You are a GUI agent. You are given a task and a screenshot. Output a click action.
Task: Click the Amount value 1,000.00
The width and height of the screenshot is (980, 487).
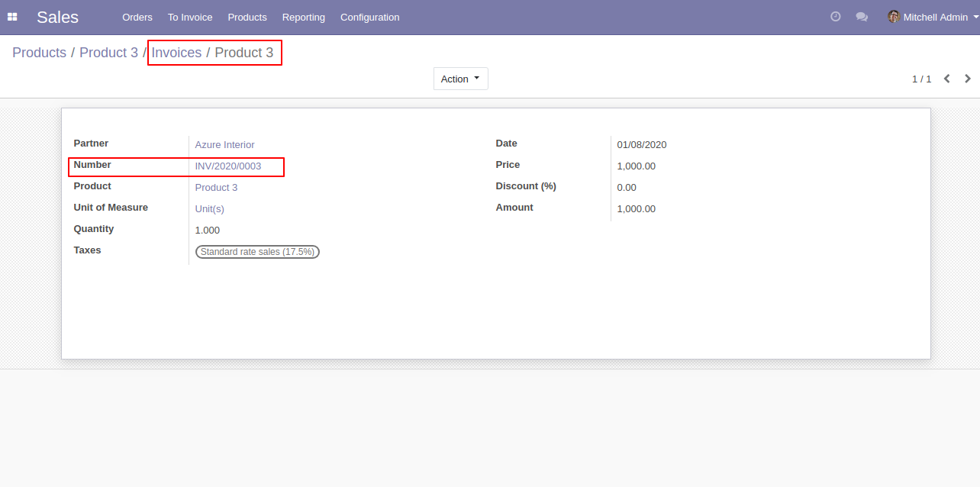point(637,208)
